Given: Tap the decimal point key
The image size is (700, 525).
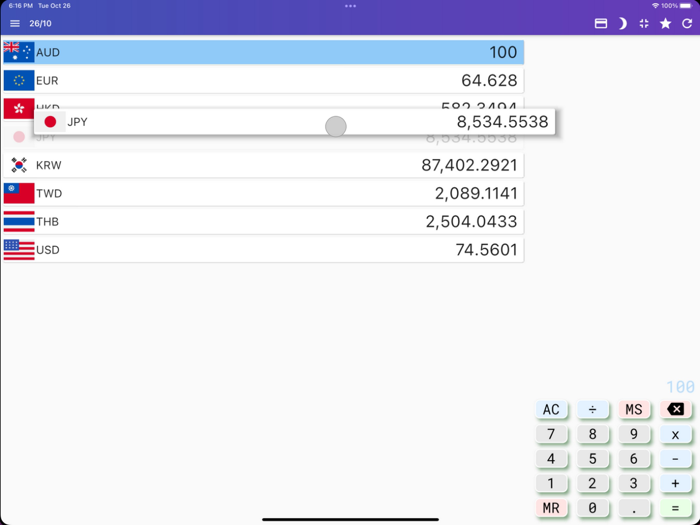Looking at the screenshot, I should tap(634, 508).
